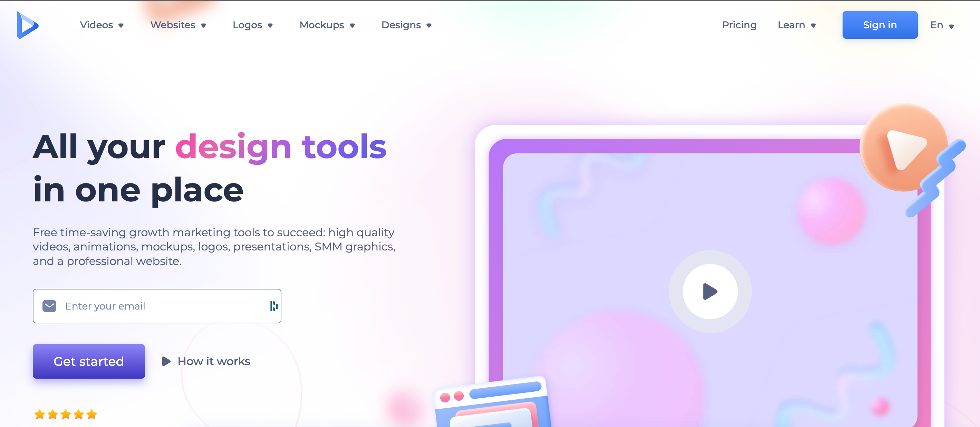The height and width of the screenshot is (427, 980).
Task: Click the Get started button
Action: pyautogui.click(x=89, y=361)
